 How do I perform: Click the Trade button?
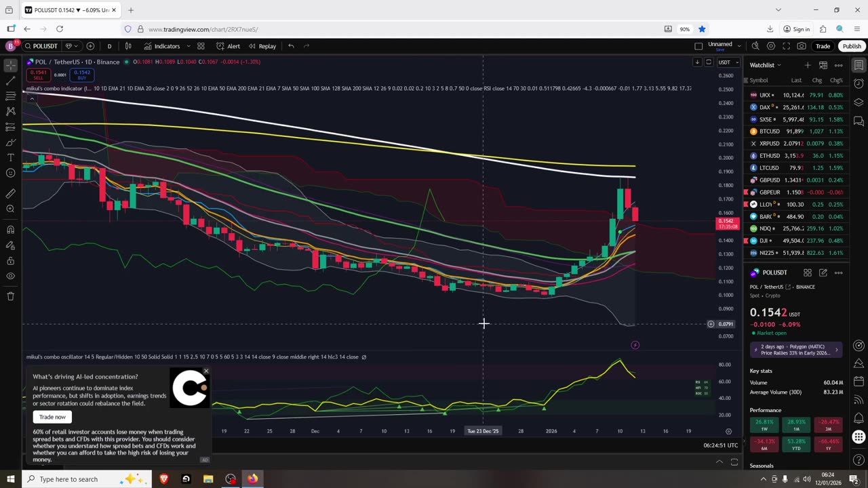[823, 46]
